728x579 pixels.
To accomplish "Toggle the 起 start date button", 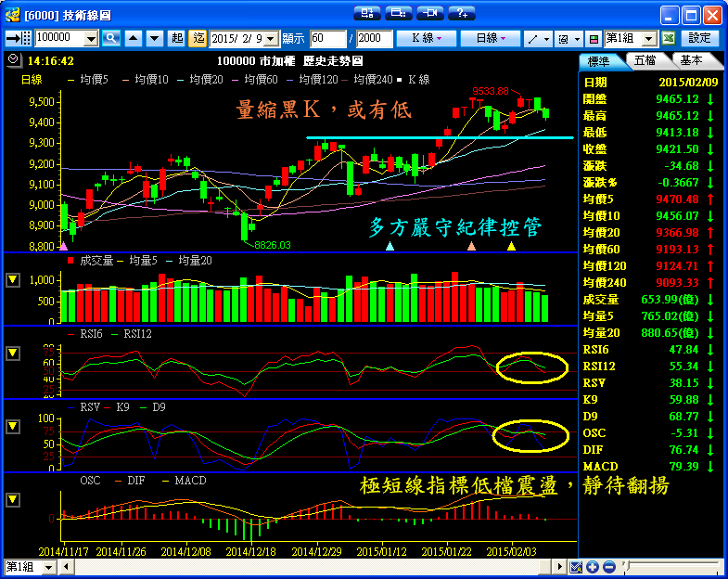I will 177,38.
